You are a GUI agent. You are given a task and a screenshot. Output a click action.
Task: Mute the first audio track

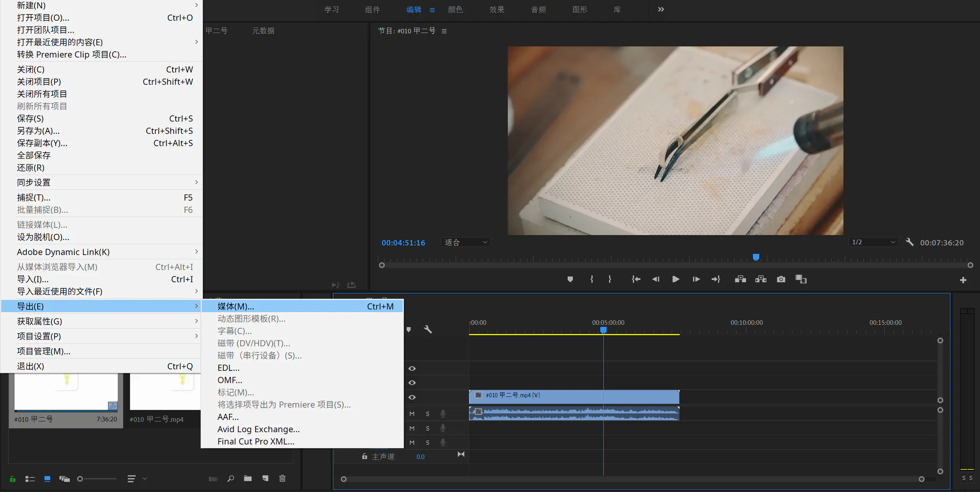tap(412, 414)
